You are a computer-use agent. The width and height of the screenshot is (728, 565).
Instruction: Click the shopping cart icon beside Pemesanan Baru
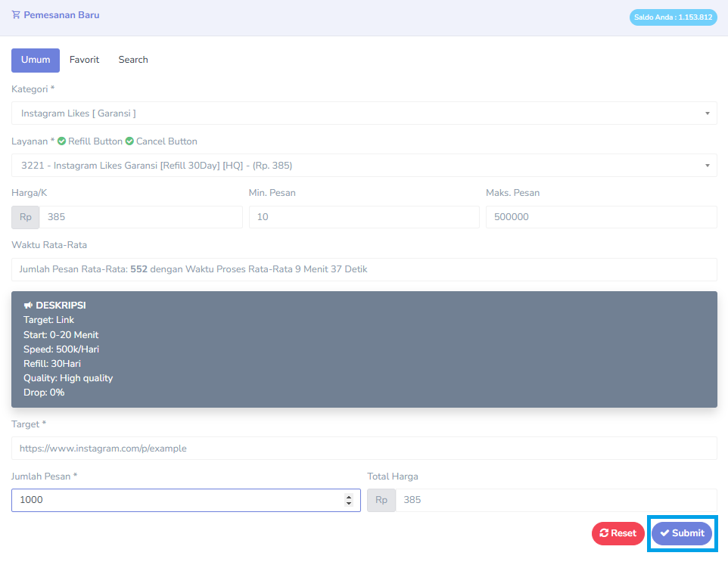point(16,15)
